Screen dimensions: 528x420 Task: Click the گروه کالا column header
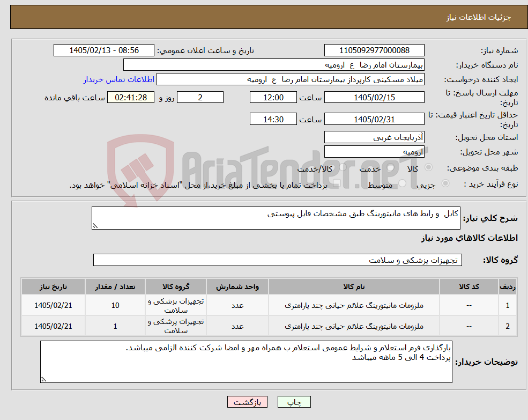[x=176, y=286]
